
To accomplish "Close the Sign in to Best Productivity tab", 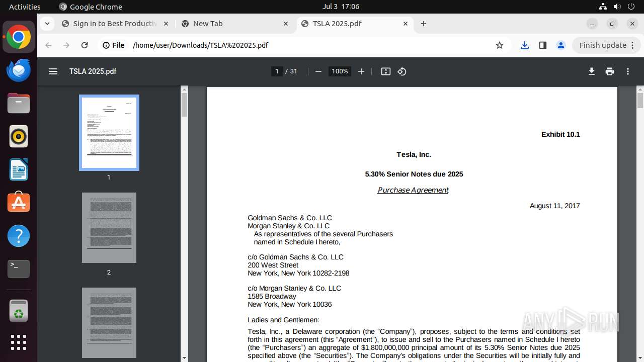I will pyautogui.click(x=166, y=24).
